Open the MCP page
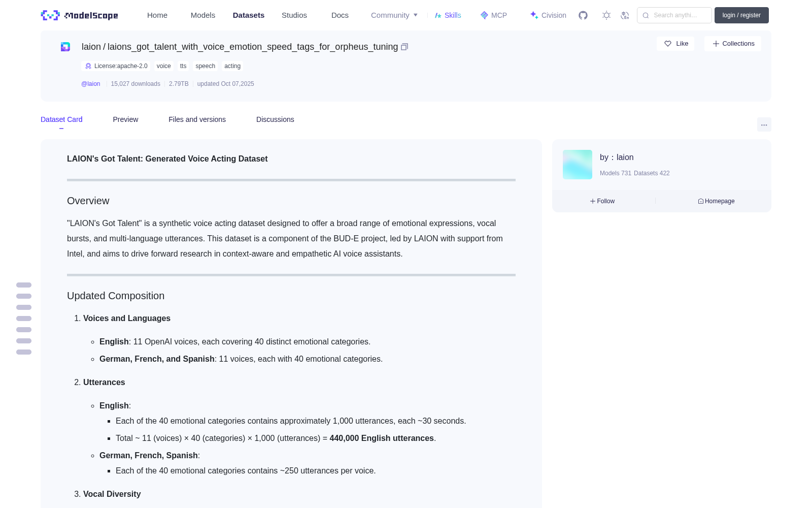 tap(493, 15)
